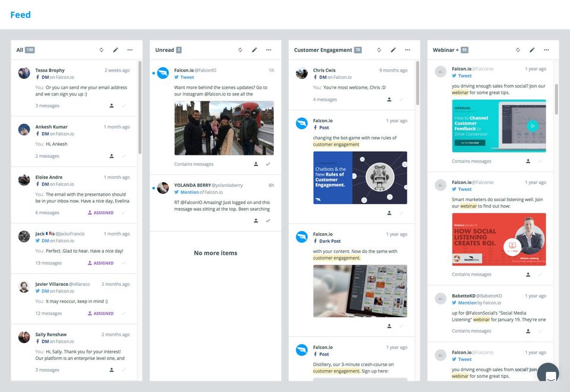Click the '13 messages' count on Jack item
Viewport: 570px width, 392px height.
[48, 263]
